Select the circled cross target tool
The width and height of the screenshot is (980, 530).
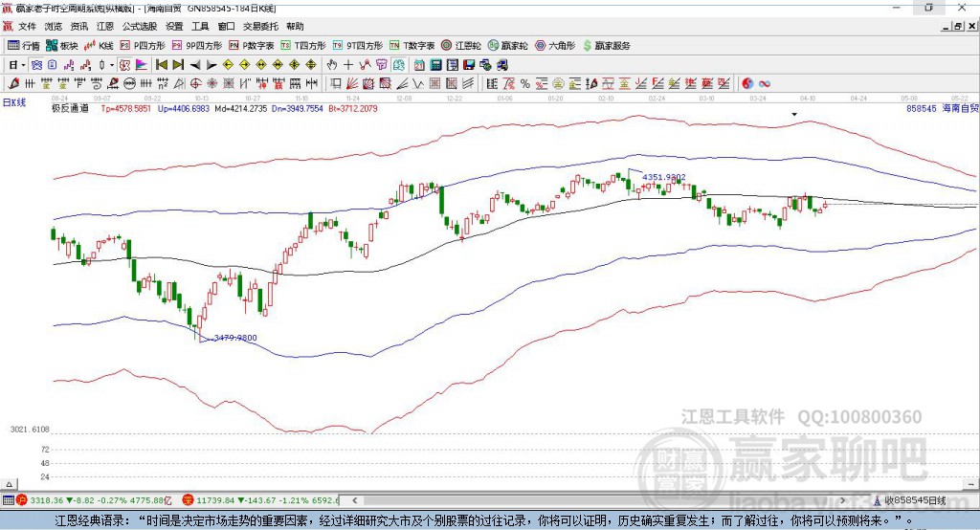coord(195,84)
